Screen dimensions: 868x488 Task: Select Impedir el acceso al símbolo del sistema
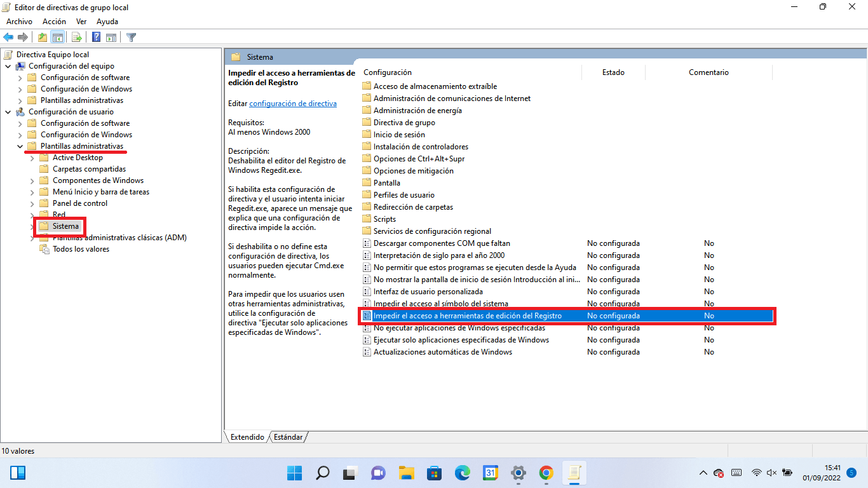click(440, 304)
